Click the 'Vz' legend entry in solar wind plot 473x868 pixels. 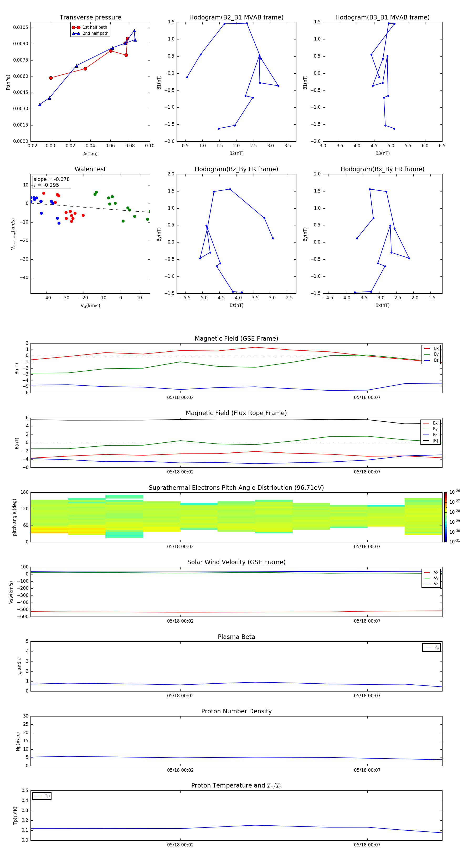coord(431,584)
